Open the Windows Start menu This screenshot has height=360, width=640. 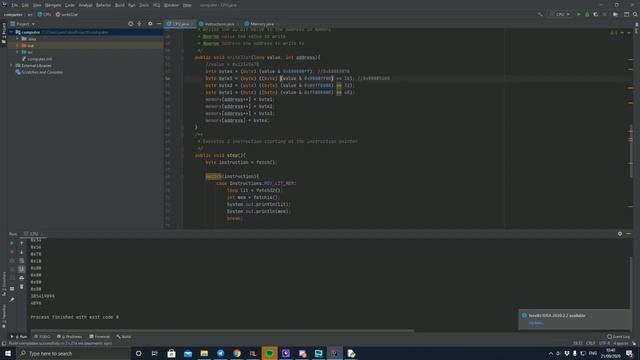tap(8, 353)
